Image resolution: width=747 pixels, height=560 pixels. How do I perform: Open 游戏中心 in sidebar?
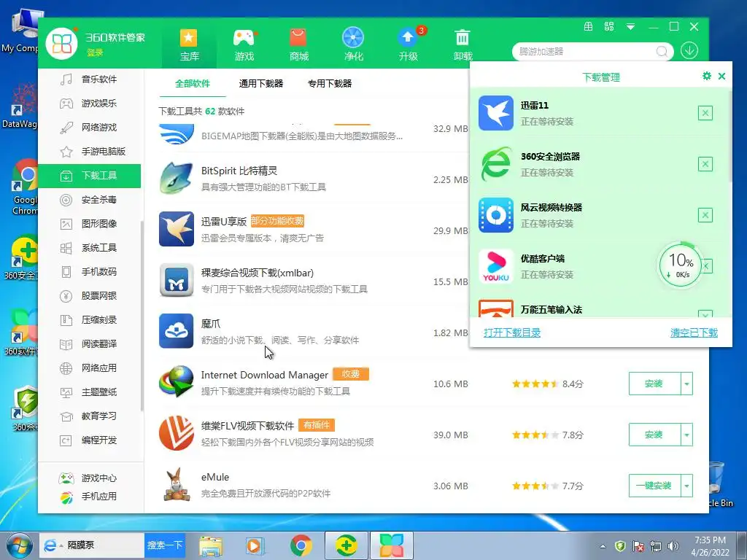(90, 478)
